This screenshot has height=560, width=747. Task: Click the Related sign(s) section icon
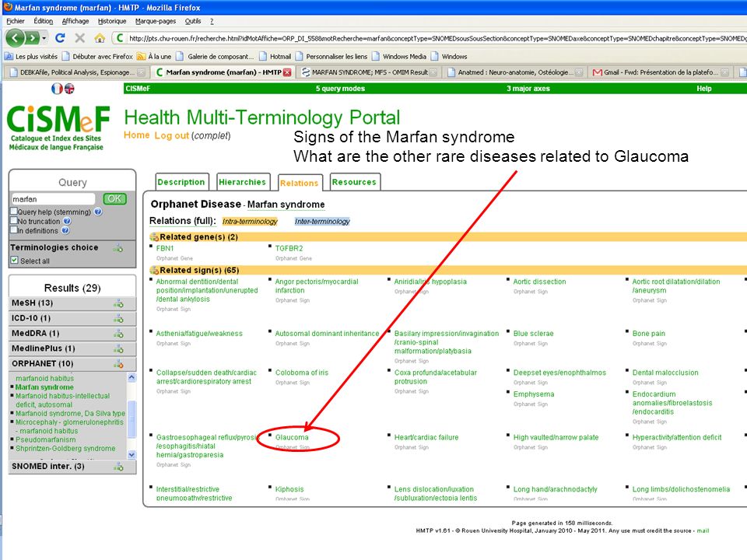pyautogui.click(x=154, y=270)
